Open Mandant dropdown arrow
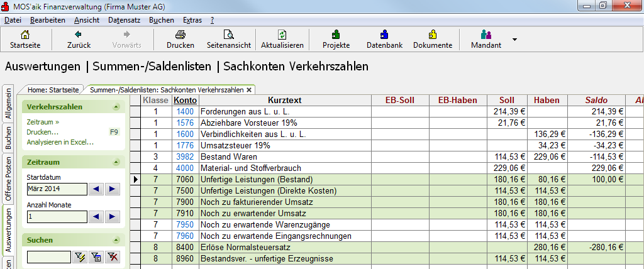Viewport: 644px width, 269px height. [514, 40]
